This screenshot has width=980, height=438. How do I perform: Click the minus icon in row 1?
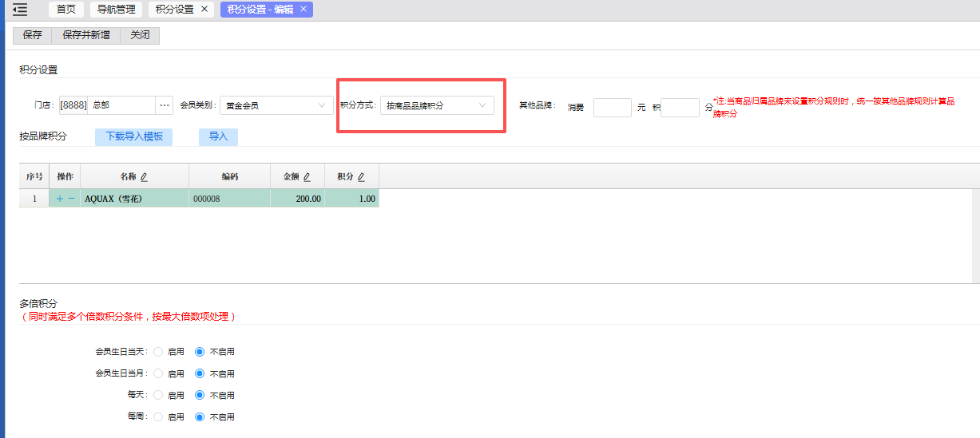pyautogui.click(x=71, y=199)
